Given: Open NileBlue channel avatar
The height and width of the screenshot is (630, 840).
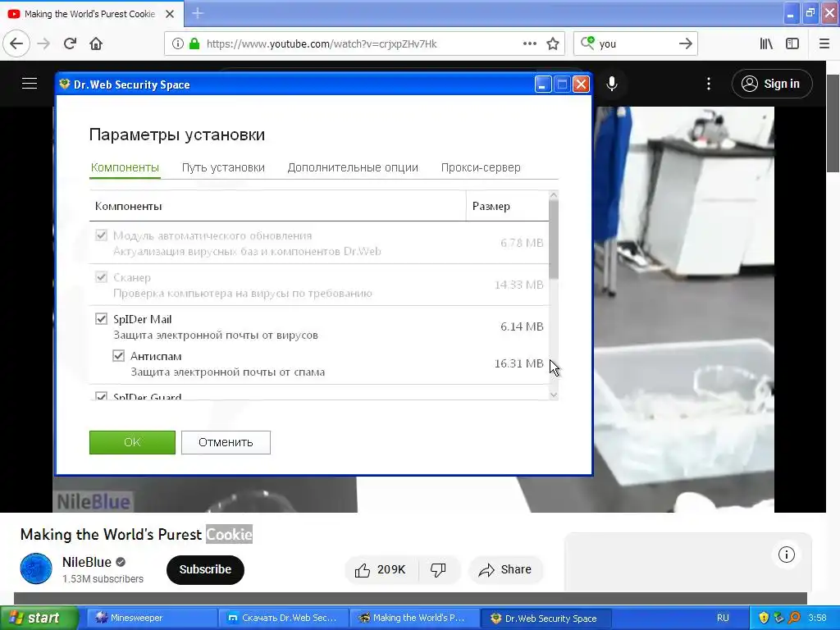Looking at the screenshot, I should click(x=36, y=568).
